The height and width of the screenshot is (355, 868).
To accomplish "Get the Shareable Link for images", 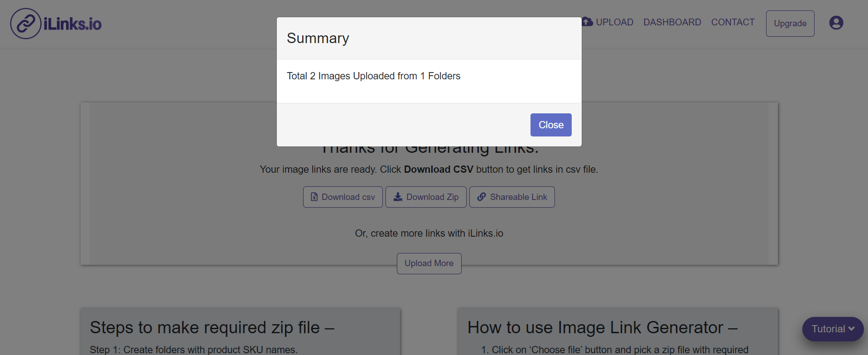I will [511, 197].
